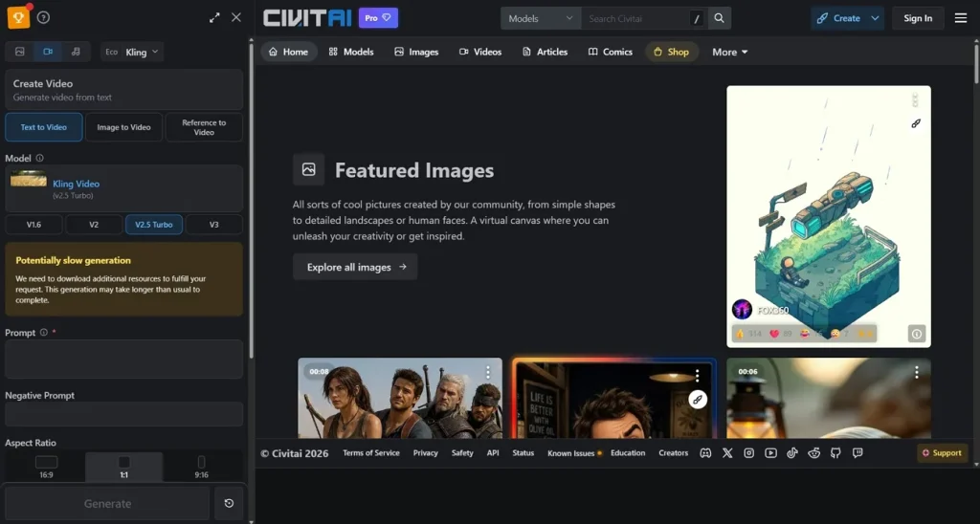Screen dimensions: 980x524
Task: Open the Prompt info icon
Action: tap(44, 332)
